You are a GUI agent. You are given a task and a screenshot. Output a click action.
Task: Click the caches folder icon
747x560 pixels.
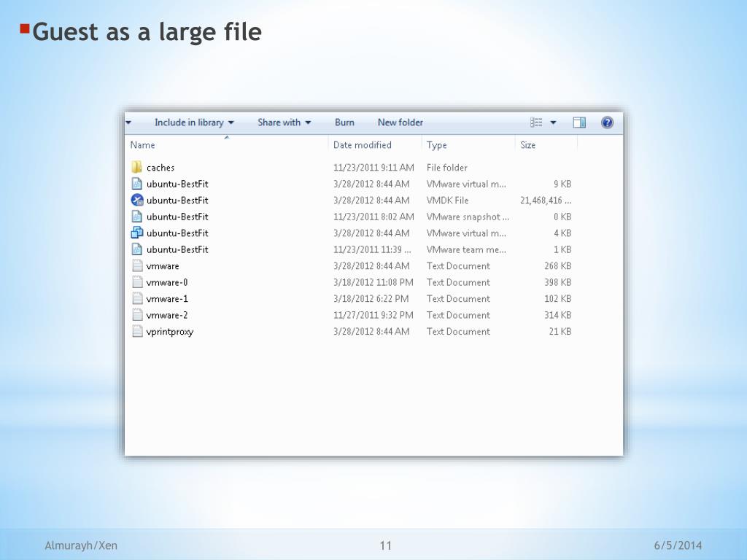[x=136, y=167]
